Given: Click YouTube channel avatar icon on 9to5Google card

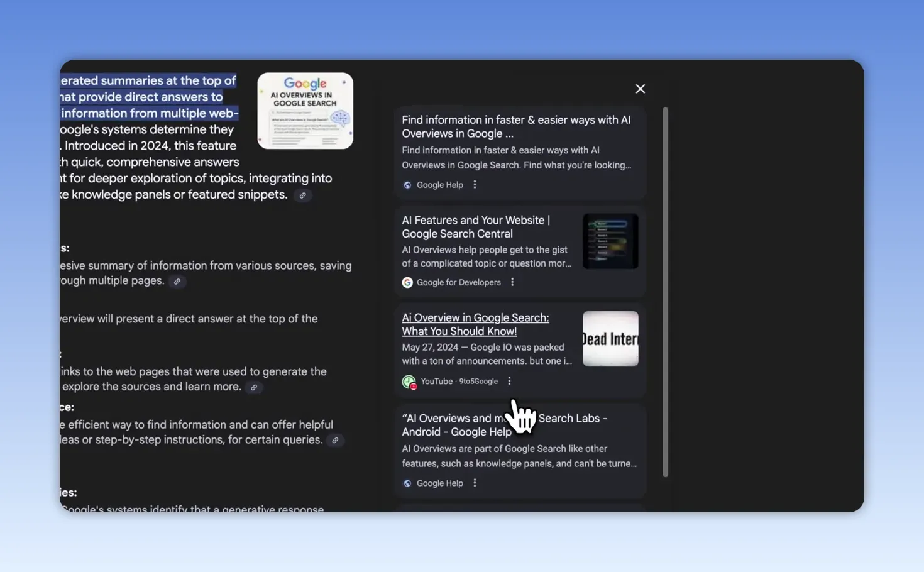Looking at the screenshot, I should coord(409,382).
